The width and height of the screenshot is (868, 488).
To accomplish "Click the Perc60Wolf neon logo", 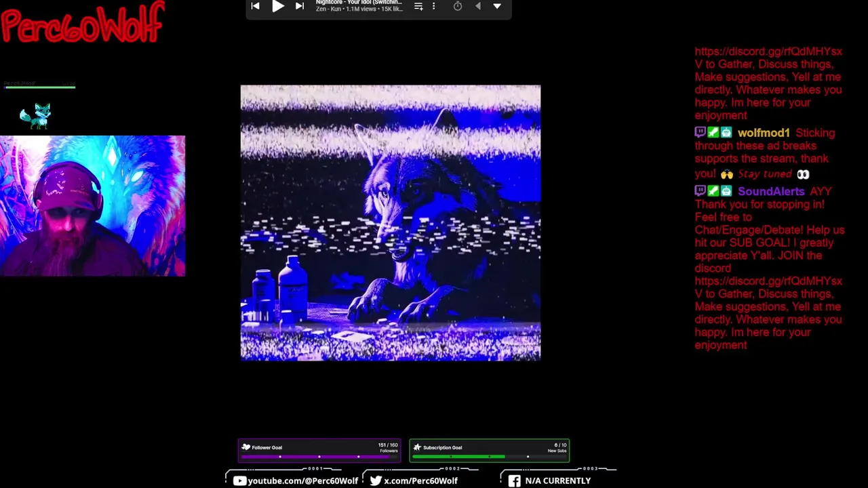I will click(x=83, y=23).
